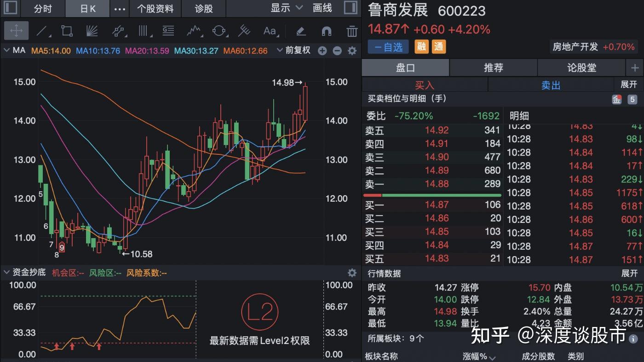Expand the 资金抄底 indicator chevron
The image size is (644, 362).
pyautogui.click(x=6, y=272)
